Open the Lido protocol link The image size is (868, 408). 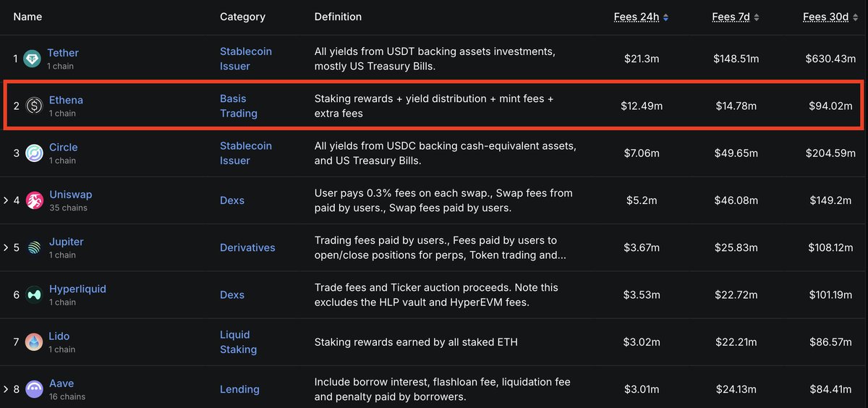click(x=59, y=336)
